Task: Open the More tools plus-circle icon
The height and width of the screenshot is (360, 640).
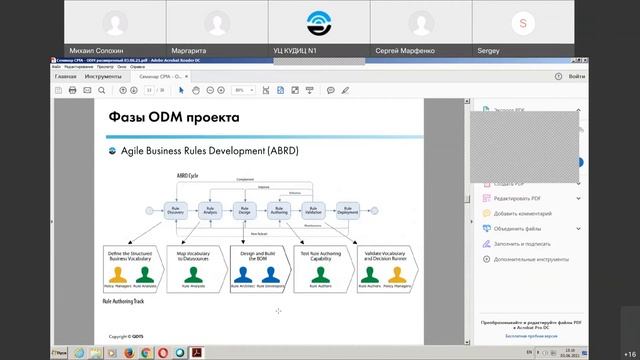Action: (487, 259)
